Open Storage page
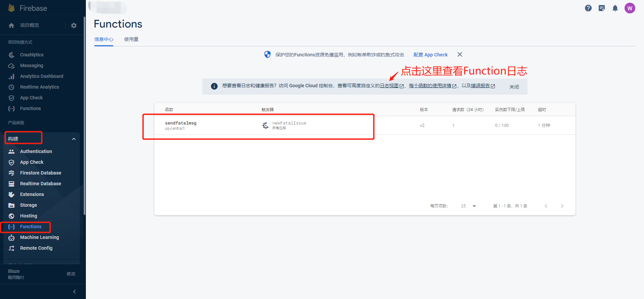The image size is (644, 299). [x=28, y=205]
